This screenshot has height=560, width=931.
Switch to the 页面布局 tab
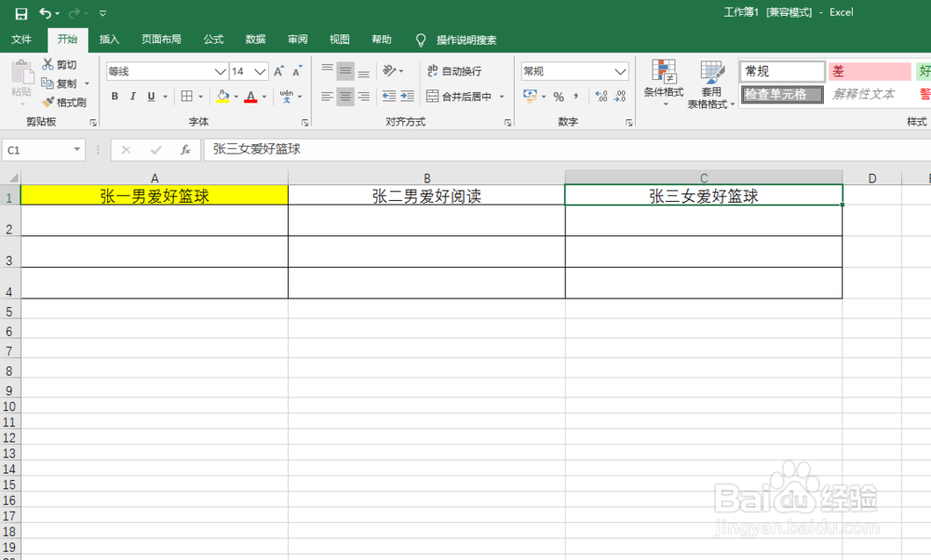tap(161, 39)
